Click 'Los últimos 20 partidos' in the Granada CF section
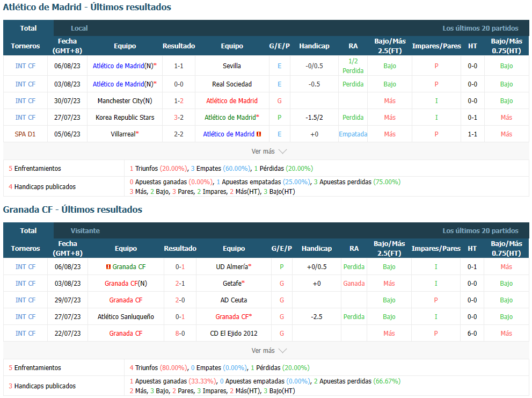532x398 pixels. click(x=480, y=230)
